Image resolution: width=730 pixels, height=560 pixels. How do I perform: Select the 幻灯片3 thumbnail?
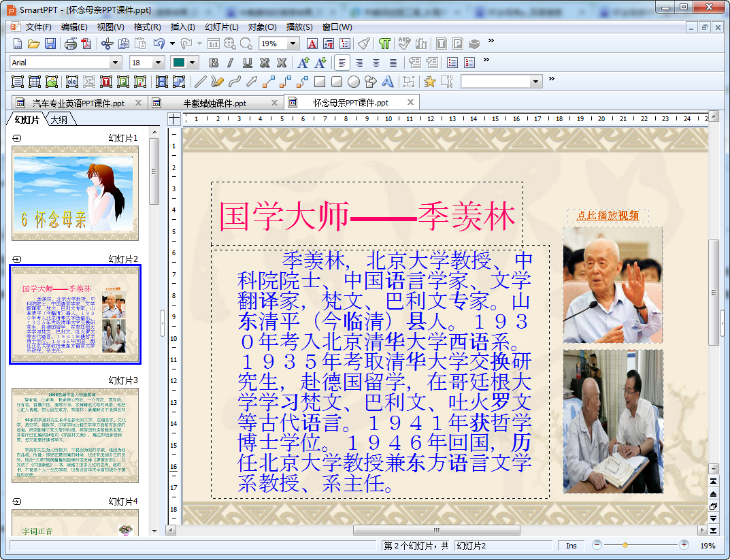click(x=75, y=435)
